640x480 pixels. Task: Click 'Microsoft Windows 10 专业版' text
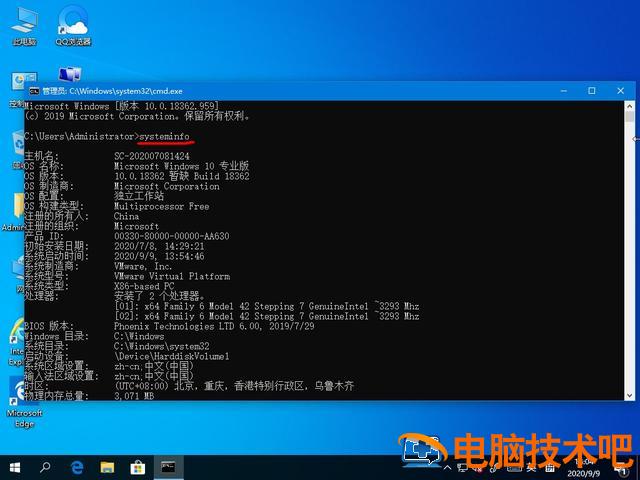pos(181,166)
